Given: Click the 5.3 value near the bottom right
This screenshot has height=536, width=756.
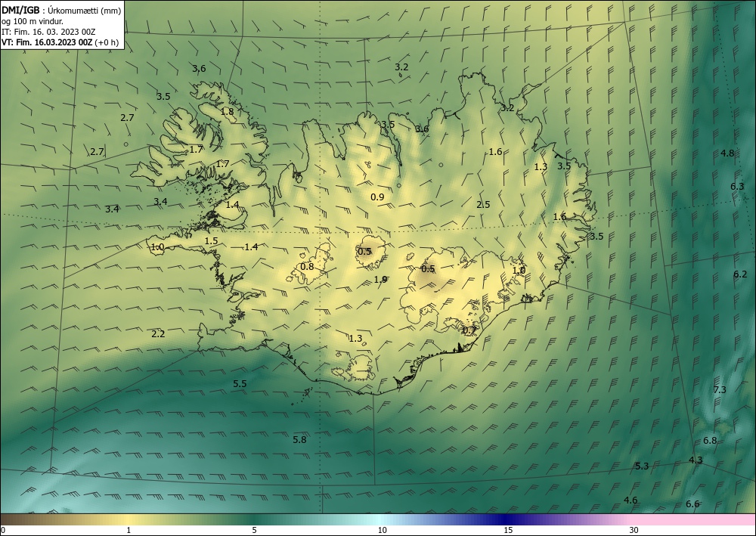Looking at the screenshot, I should point(642,466).
